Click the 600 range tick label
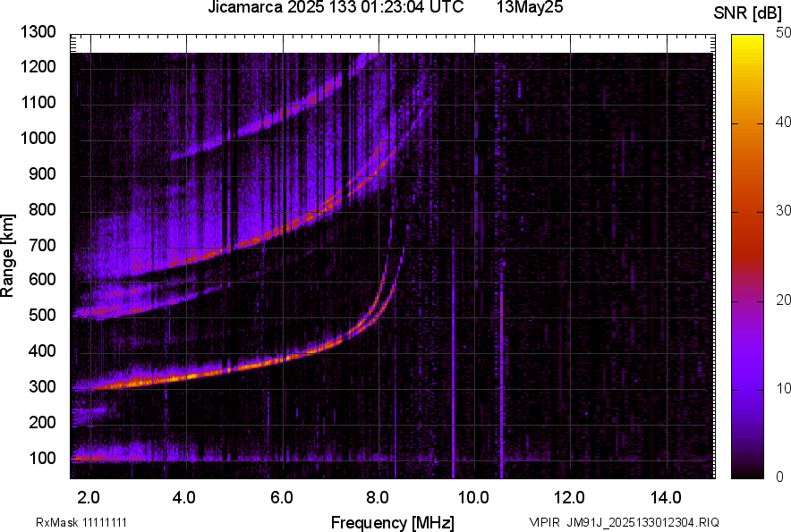The image size is (791, 532). (x=42, y=279)
